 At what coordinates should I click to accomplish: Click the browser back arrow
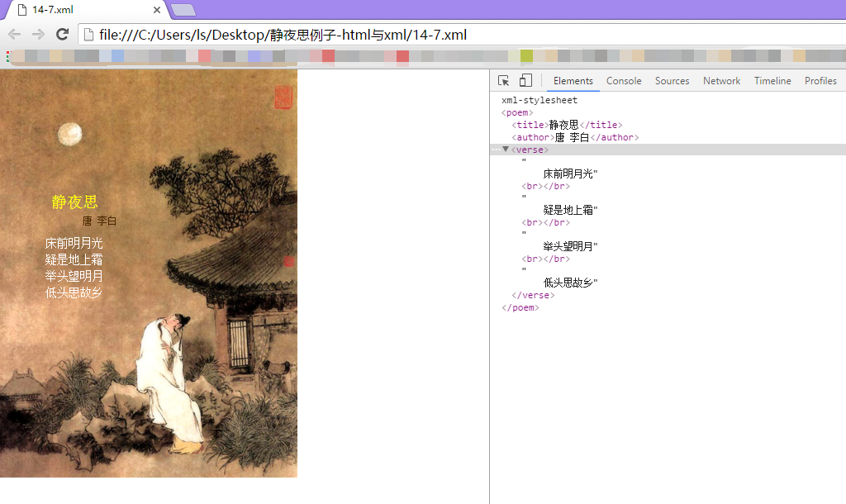coord(15,35)
